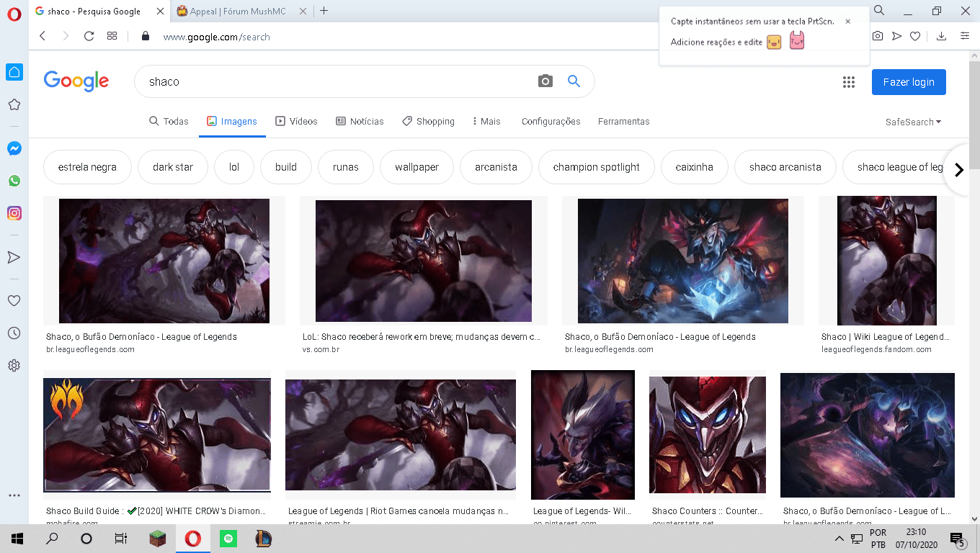
Task: Show more suggestion chips with arrow
Action: coord(958,170)
